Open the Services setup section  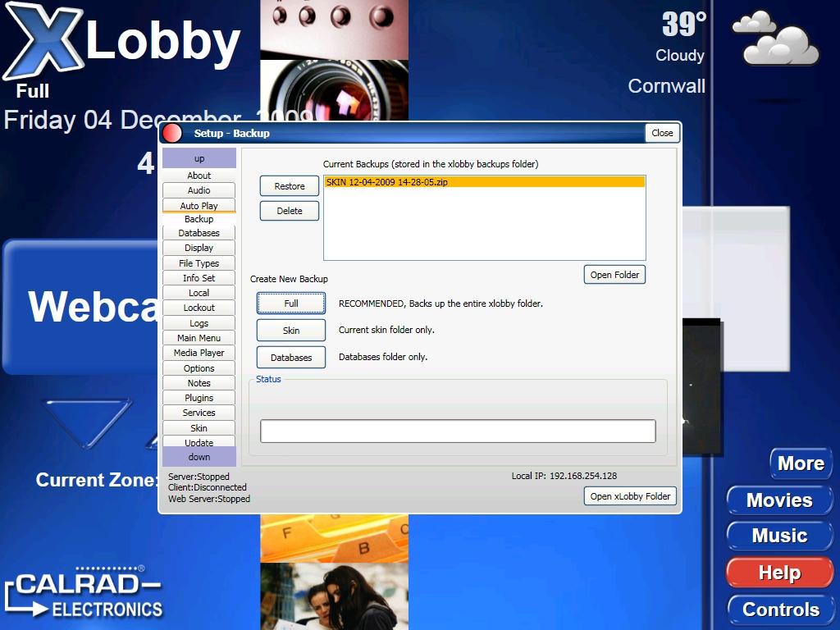[x=199, y=413]
